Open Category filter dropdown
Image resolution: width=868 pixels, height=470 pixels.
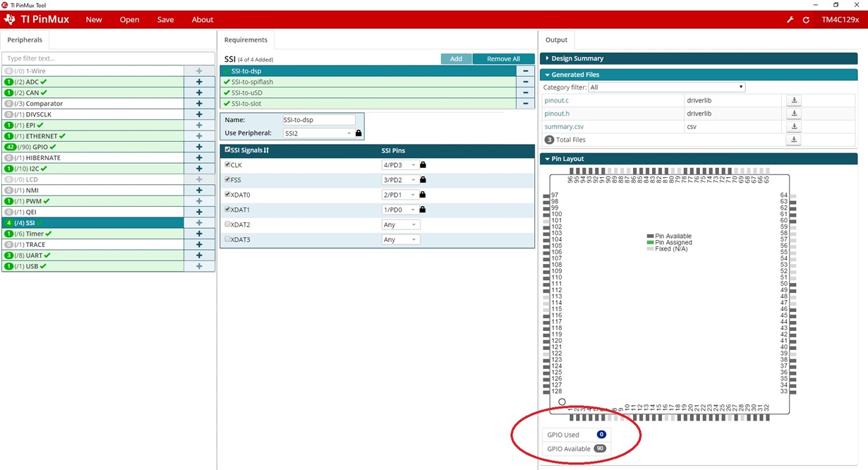click(666, 88)
